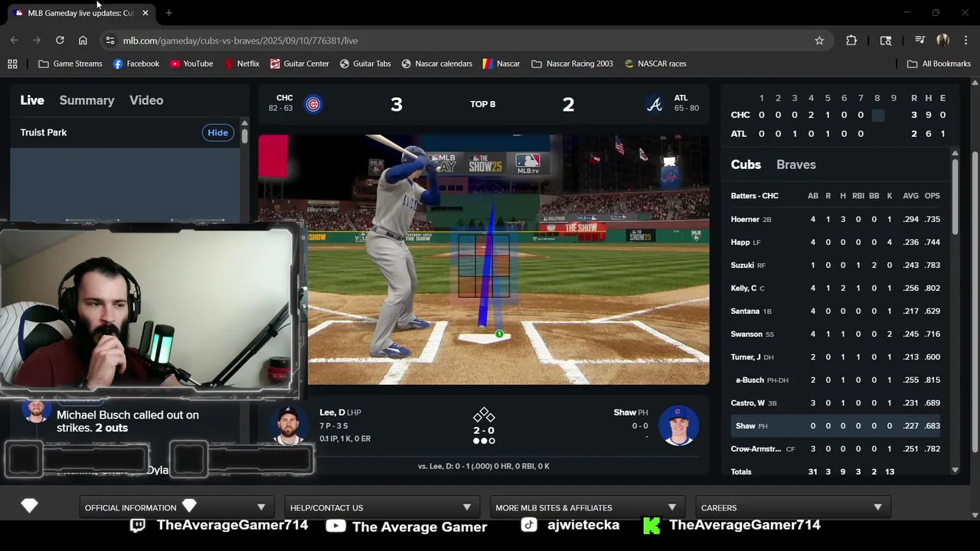Click the address bar URL field

459,41
